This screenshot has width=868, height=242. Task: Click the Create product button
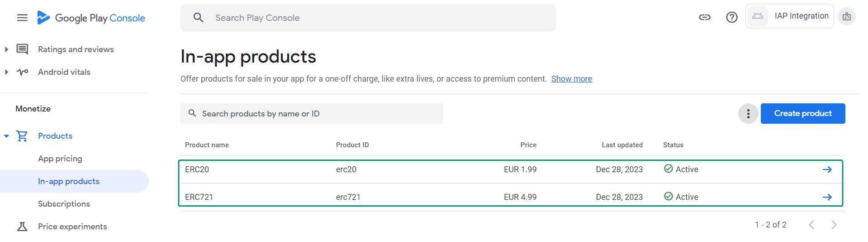coord(802,114)
